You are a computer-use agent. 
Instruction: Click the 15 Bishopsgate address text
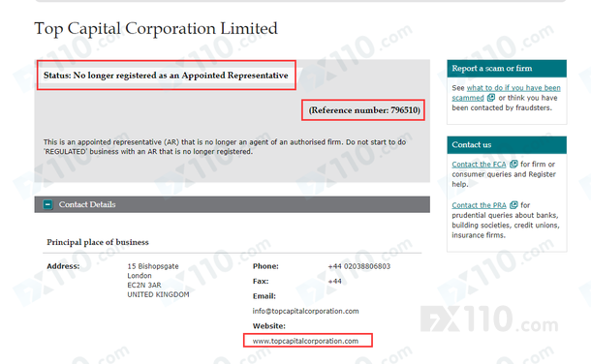pos(153,266)
